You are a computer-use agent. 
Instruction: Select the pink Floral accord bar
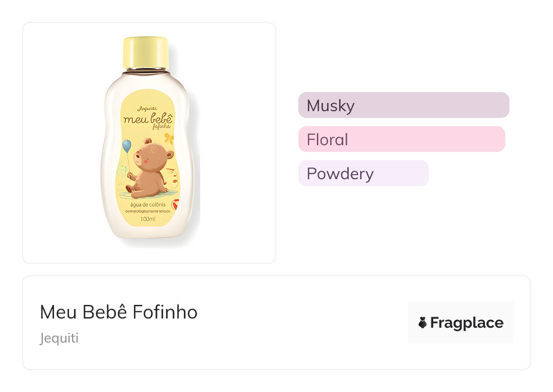pos(401,139)
